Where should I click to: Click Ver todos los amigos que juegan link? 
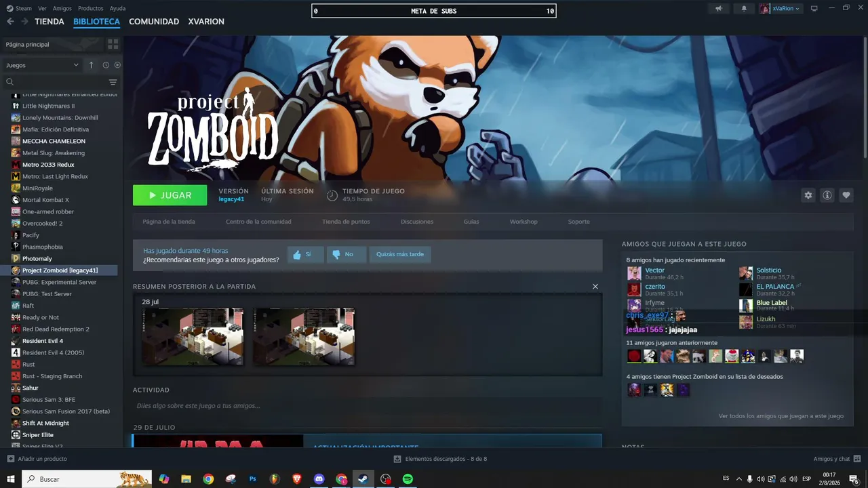pos(781,416)
